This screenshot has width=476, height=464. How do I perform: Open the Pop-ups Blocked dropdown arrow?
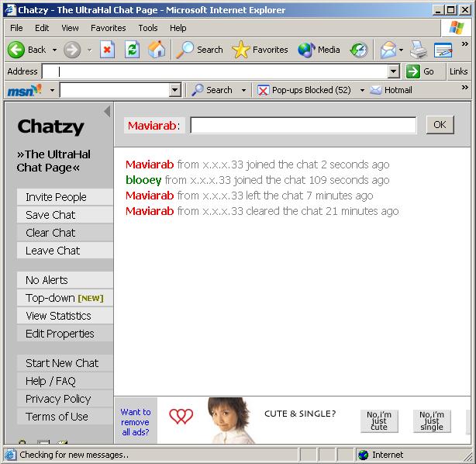point(362,90)
